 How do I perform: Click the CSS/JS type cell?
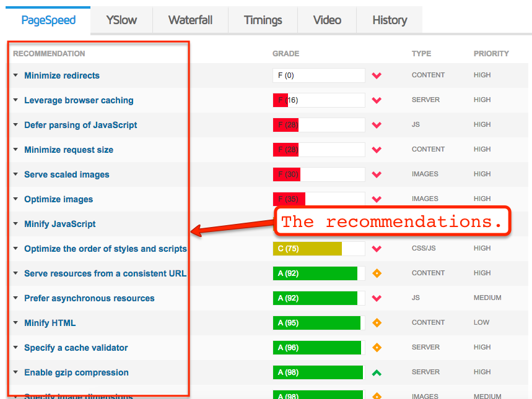[x=424, y=248]
